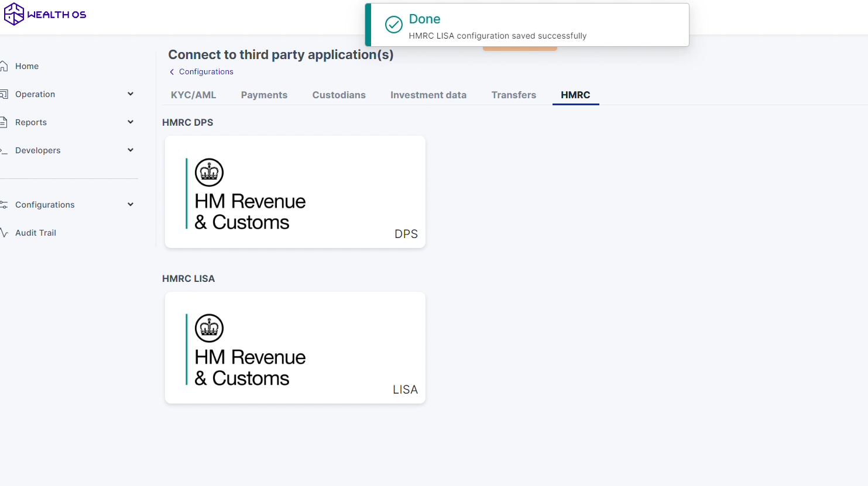Switch to the KYC/AML tab
868x486 pixels.
click(194, 95)
